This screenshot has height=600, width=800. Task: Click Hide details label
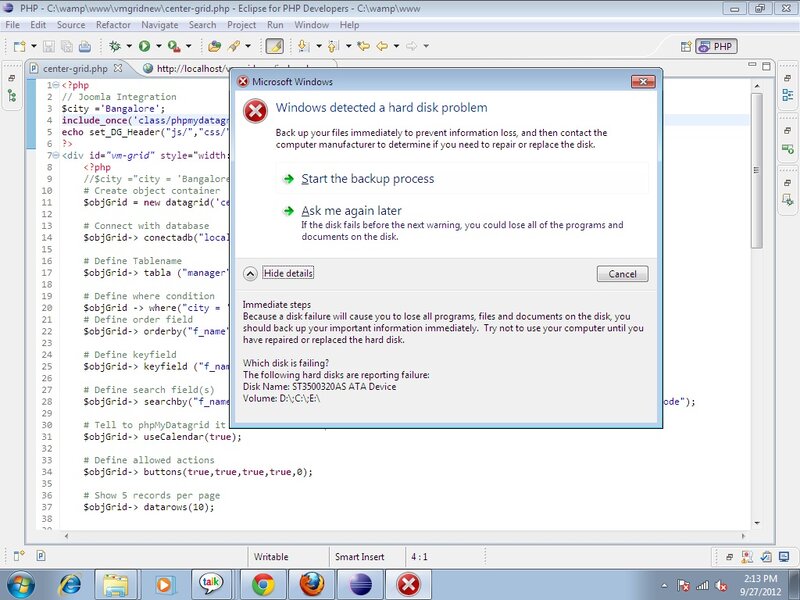(x=288, y=273)
